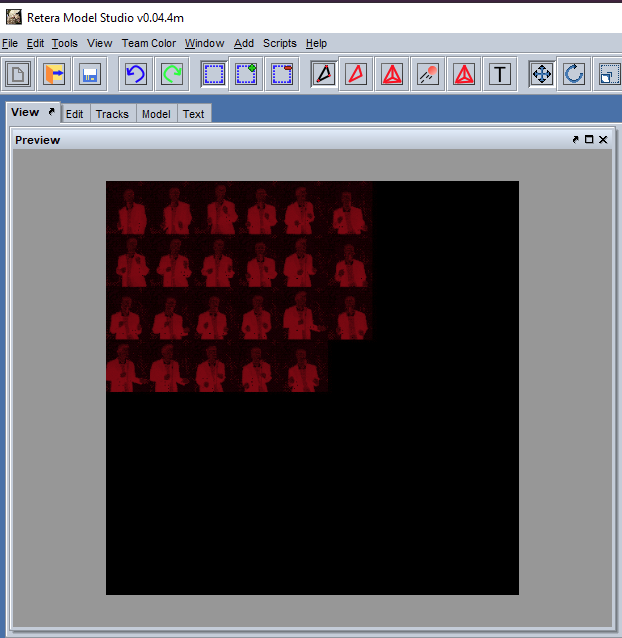Image resolution: width=622 pixels, height=638 pixels.
Task: Select the filled red triangle cluster icon
Action: (464, 74)
